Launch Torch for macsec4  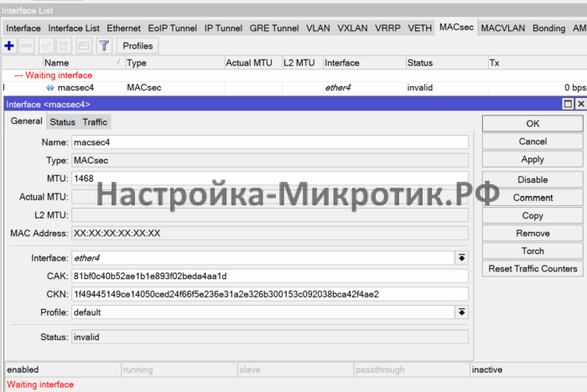(532, 251)
